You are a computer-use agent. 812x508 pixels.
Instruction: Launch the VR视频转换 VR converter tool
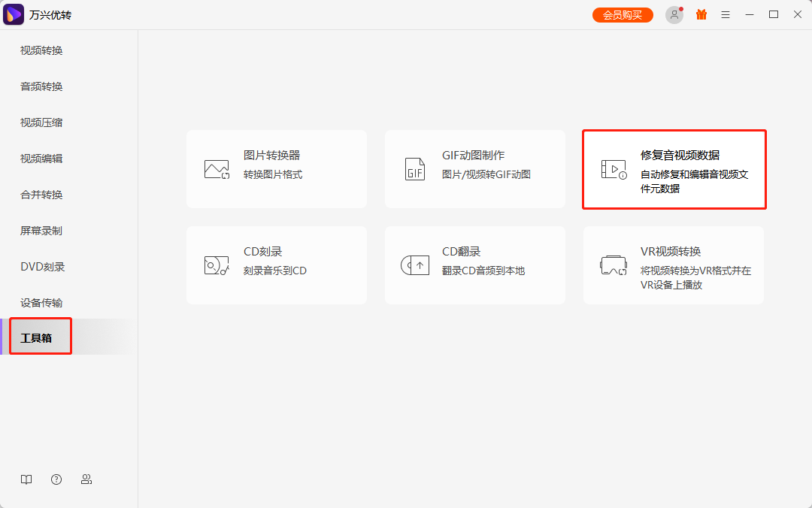(x=673, y=265)
